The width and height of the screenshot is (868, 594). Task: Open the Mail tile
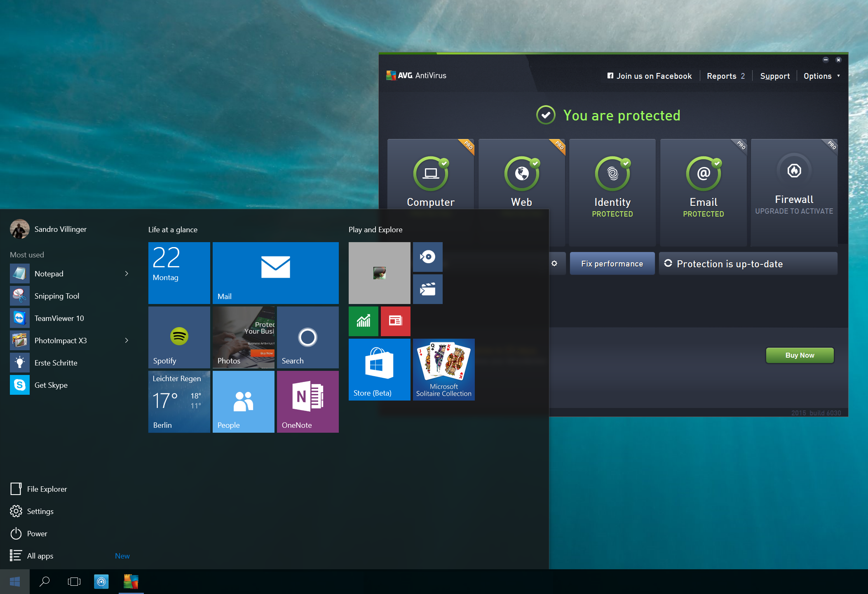(276, 273)
